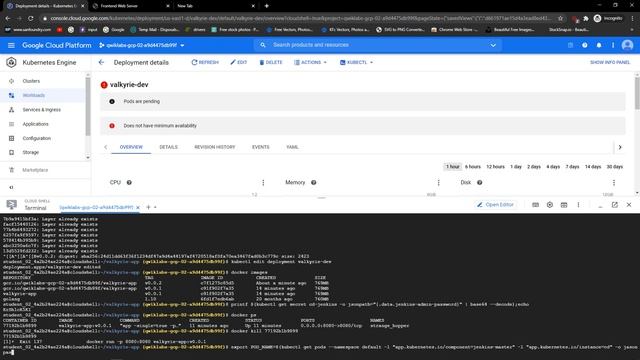This screenshot has height=360, width=640.
Task: Switch to Frontend Web Server browser tab
Action: coord(130,6)
